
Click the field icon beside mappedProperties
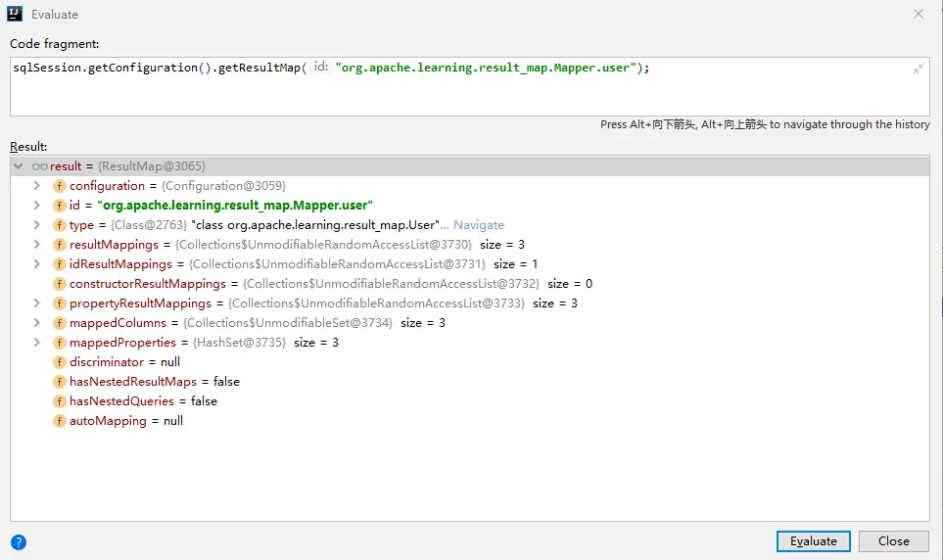click(x=59, y=343)
